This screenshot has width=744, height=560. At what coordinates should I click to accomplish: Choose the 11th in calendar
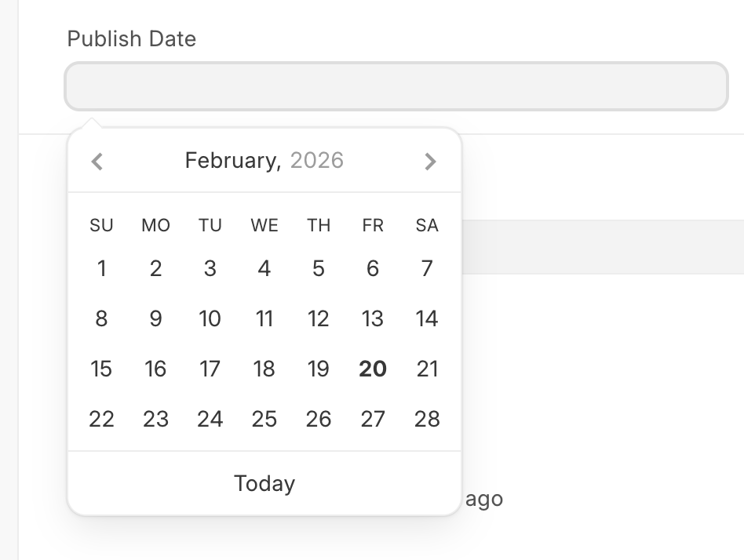tap(264, 319)
